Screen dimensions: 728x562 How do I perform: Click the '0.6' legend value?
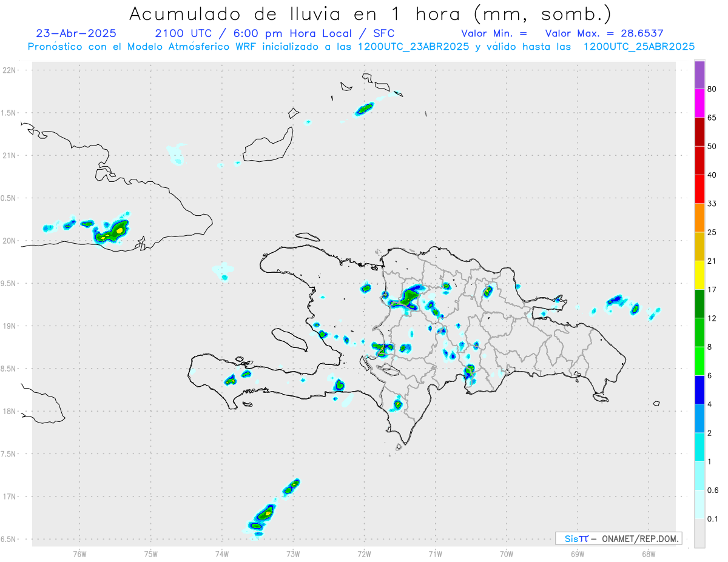713,490
